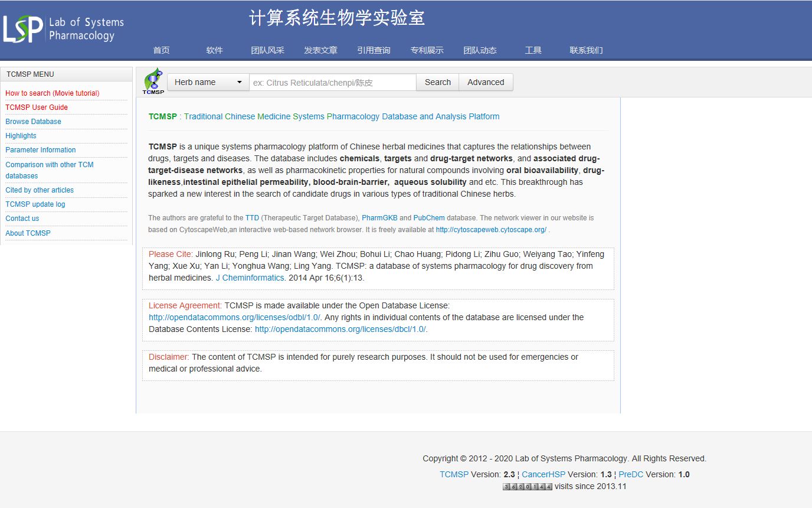Open the 联系我们 navigation item
Viewport: 812px width, 508px height.
pos(586,50)
